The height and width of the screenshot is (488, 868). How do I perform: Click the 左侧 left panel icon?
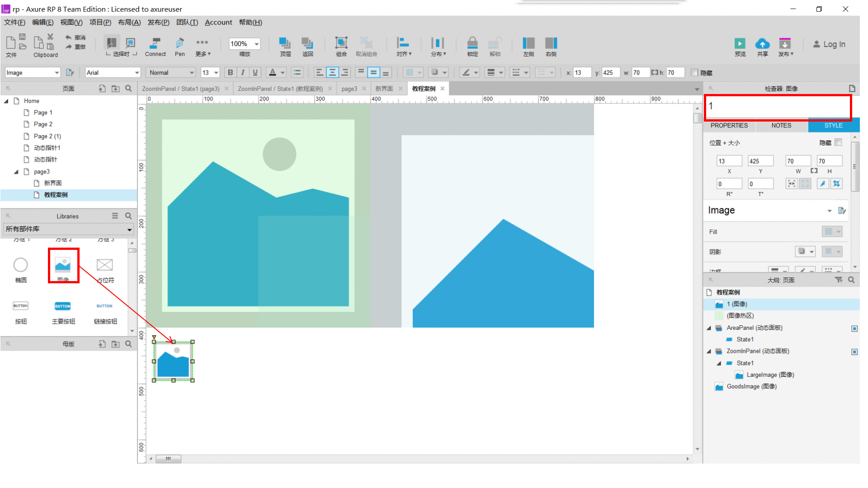(x=528, y=43)
